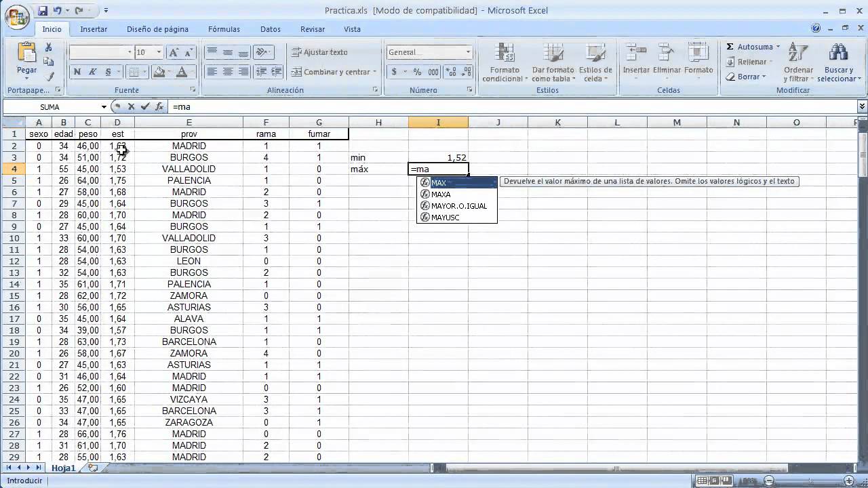
Task: Apply the fill color bucket
Action: click(x=159, y=72)
